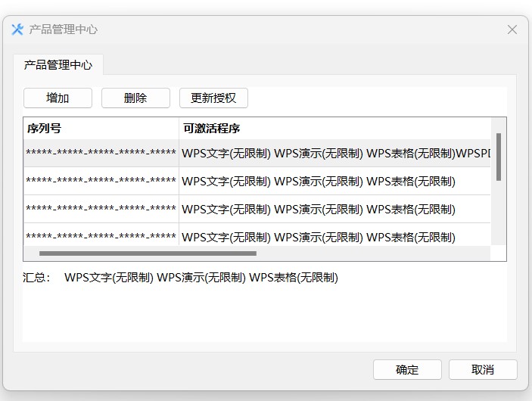Select the fourth row's masked serial number
The width and height of the screenshot is (532, 401).
[x=101, y=237]
